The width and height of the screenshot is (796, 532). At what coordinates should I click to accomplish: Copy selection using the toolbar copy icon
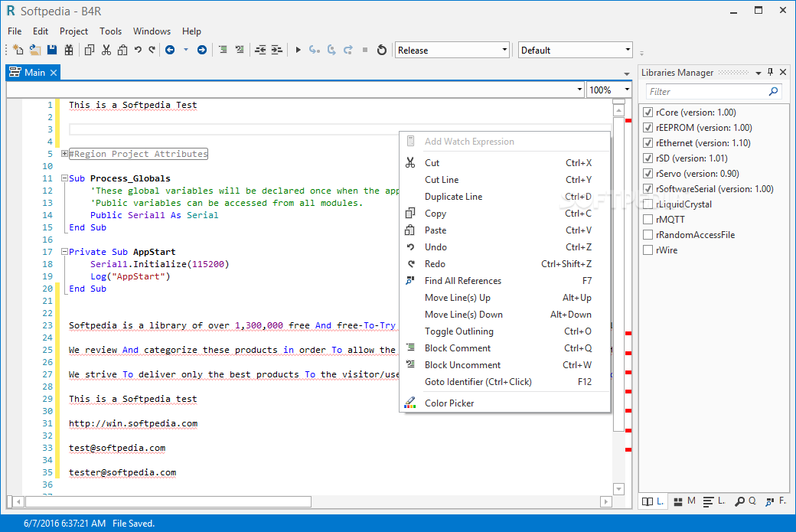90,50
